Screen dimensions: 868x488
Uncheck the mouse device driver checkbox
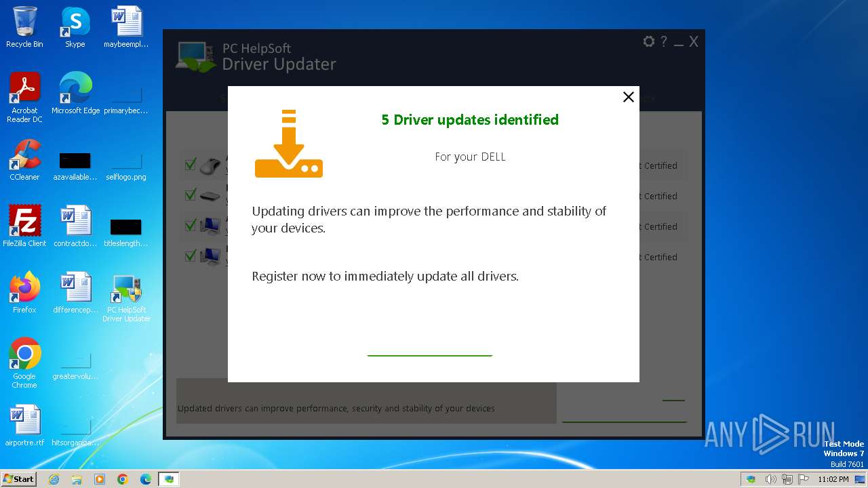pyautogui.click(x=191, y=165)
